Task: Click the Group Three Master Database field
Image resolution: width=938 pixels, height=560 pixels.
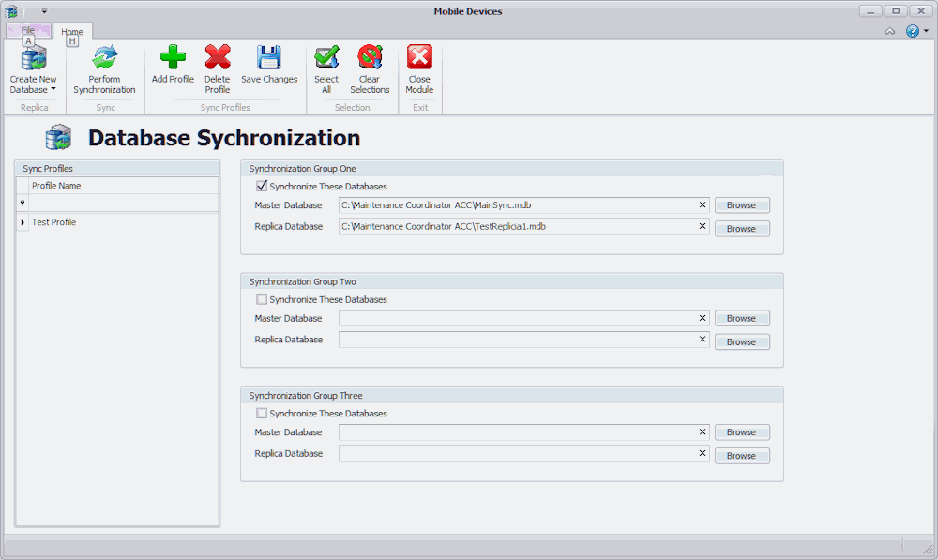Action: tap(516, 432)
